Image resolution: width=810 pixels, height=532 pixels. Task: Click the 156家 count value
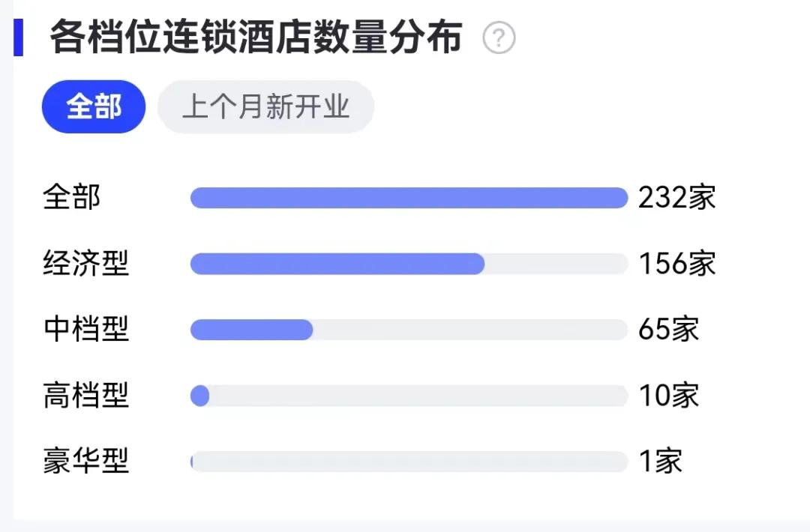676,263
